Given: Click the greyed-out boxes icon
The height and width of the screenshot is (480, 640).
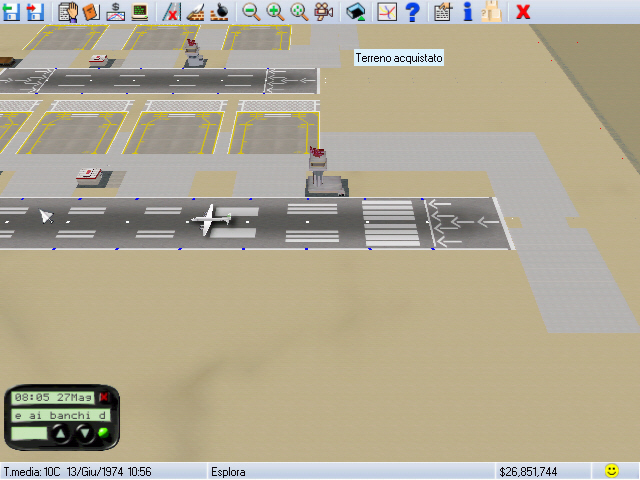Looking at the screenshot, I should tap(491, 11).
